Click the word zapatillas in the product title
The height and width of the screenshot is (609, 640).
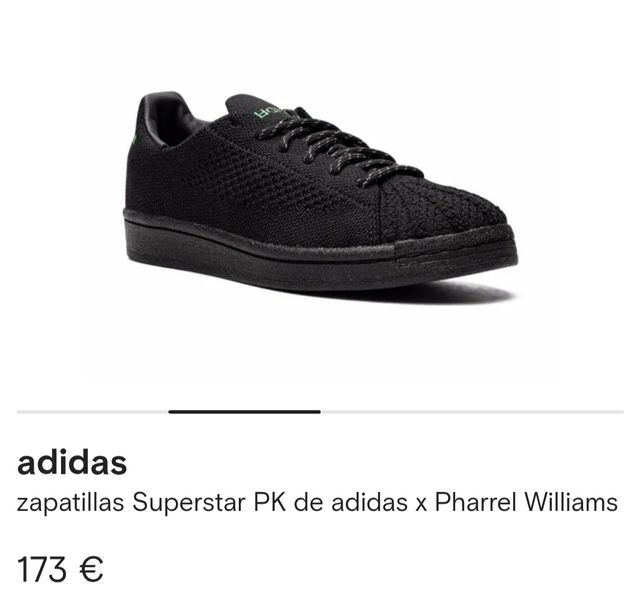[x=70, y=503]
